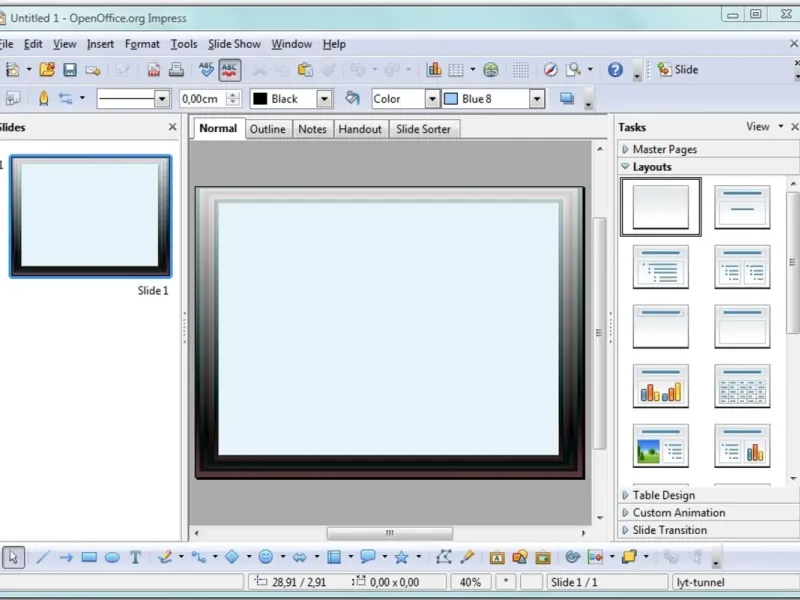
Task: Click the Blue 8 color swatch
Action: 451,98
